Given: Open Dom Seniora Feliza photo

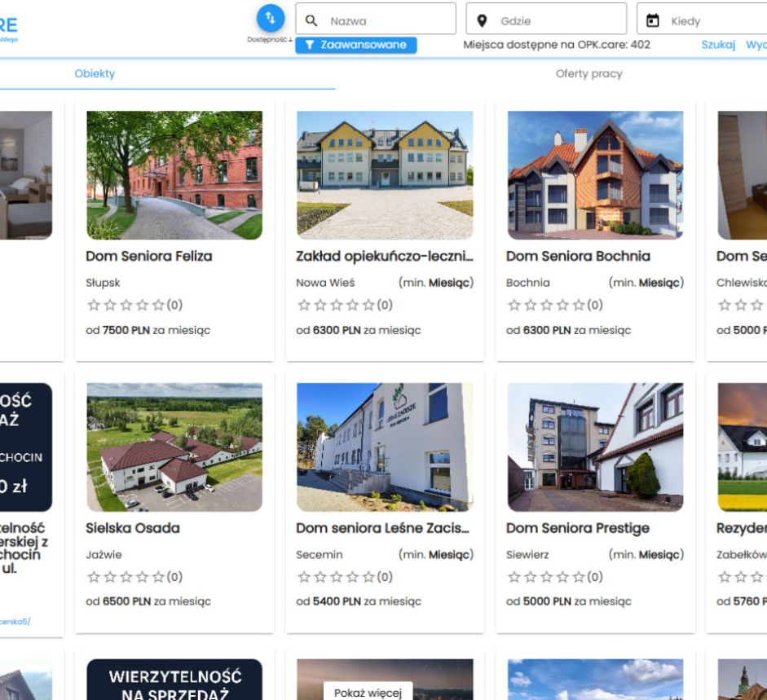Looking at the screenshot, I should [x=174, y=175].
